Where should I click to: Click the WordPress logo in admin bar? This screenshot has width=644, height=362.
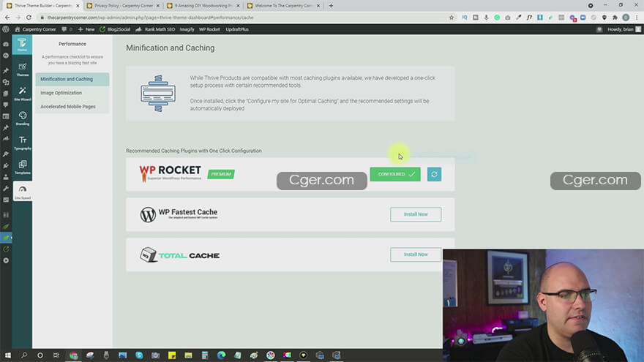6,29
